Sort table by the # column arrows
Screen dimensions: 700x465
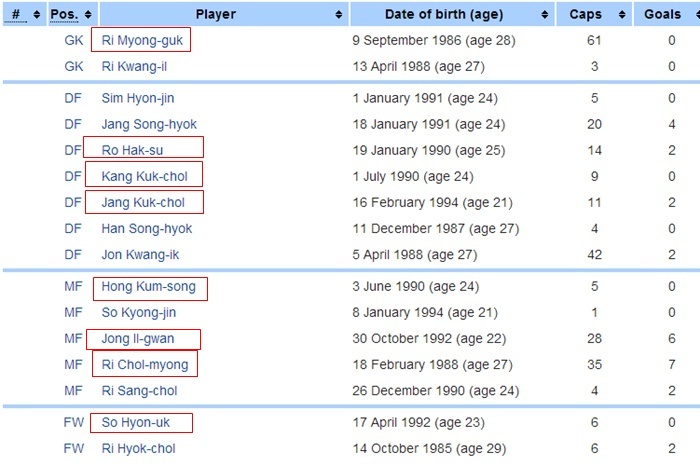pos(37,15)
